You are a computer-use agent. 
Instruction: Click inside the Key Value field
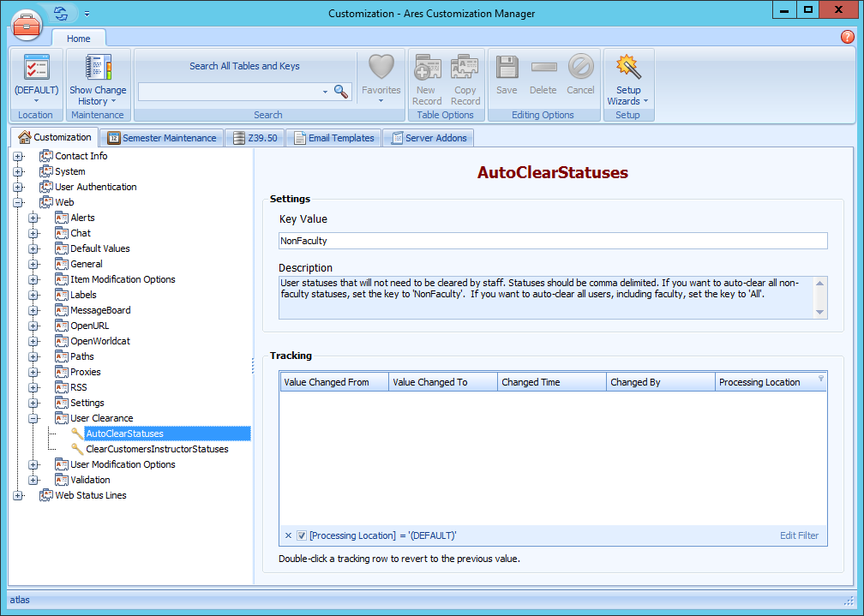(553, 241)
